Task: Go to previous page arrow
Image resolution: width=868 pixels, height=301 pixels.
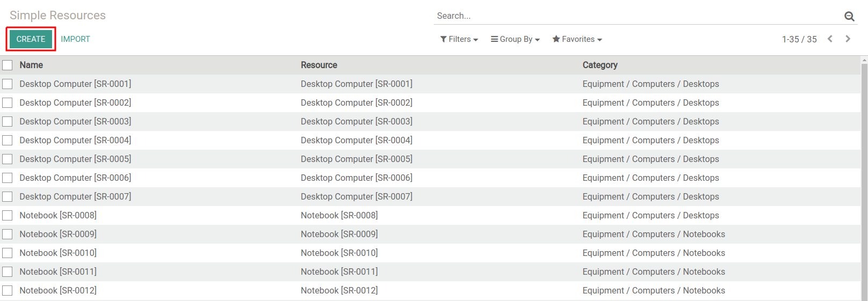Action: [x=830, y=39]
